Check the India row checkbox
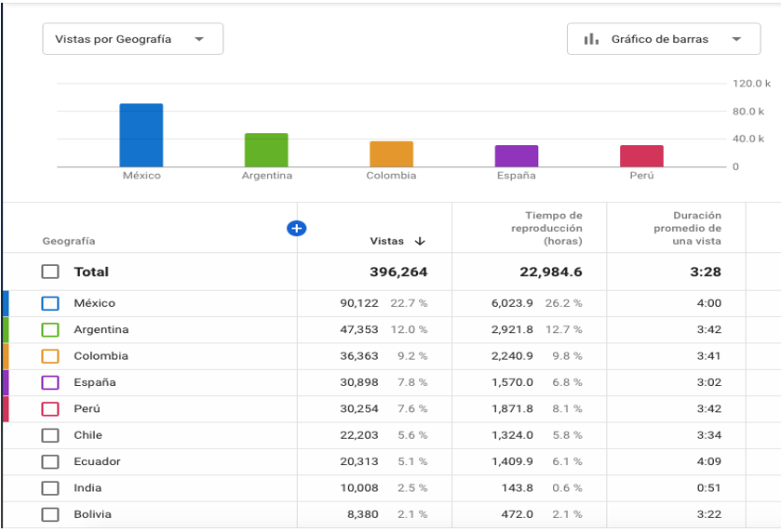The height and width of the screenshot is (532, 781). point(50,488)
